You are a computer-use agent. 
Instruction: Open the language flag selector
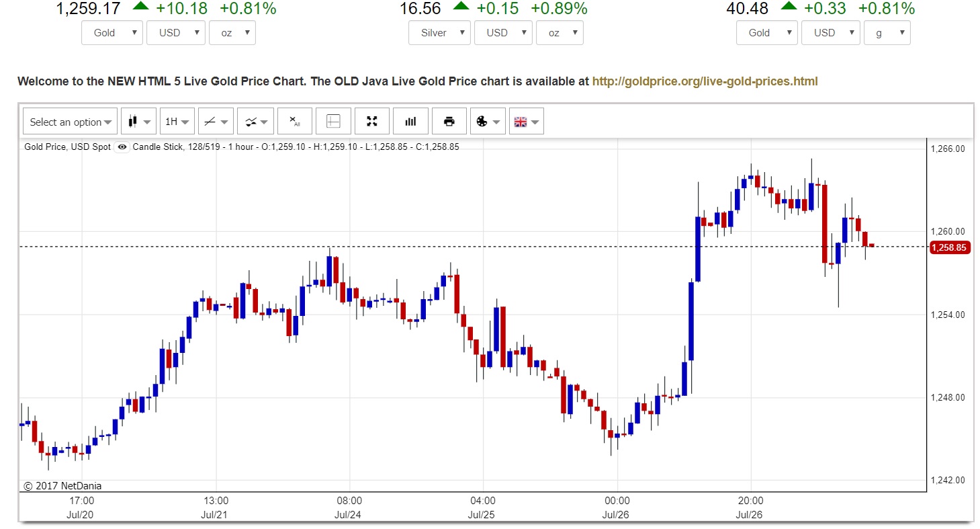[x=526, y=122]
